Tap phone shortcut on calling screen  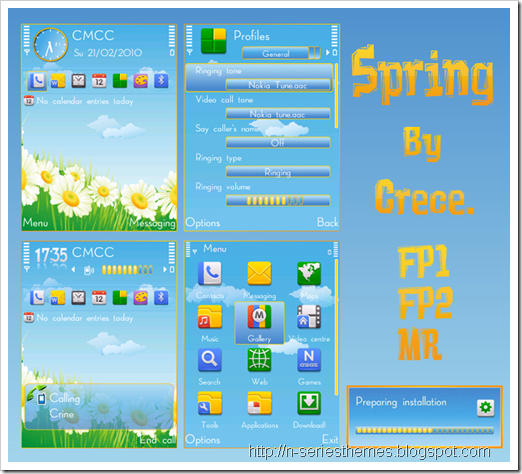pos(37,298)
